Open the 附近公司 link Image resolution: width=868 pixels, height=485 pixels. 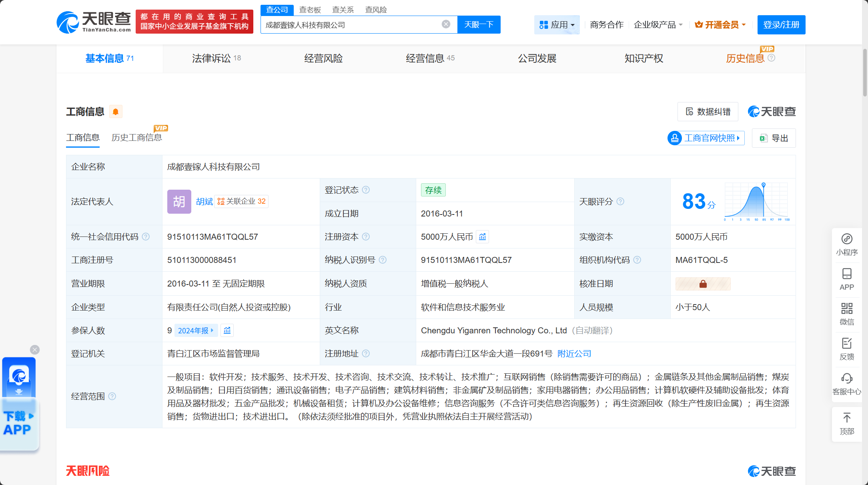pos(574,354)
